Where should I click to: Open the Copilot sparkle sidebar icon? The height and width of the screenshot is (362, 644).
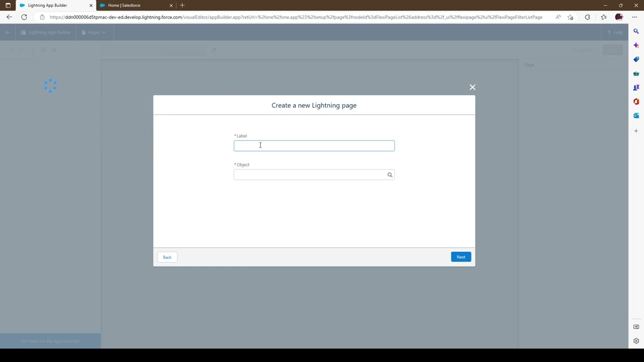[x=636, y=45]
